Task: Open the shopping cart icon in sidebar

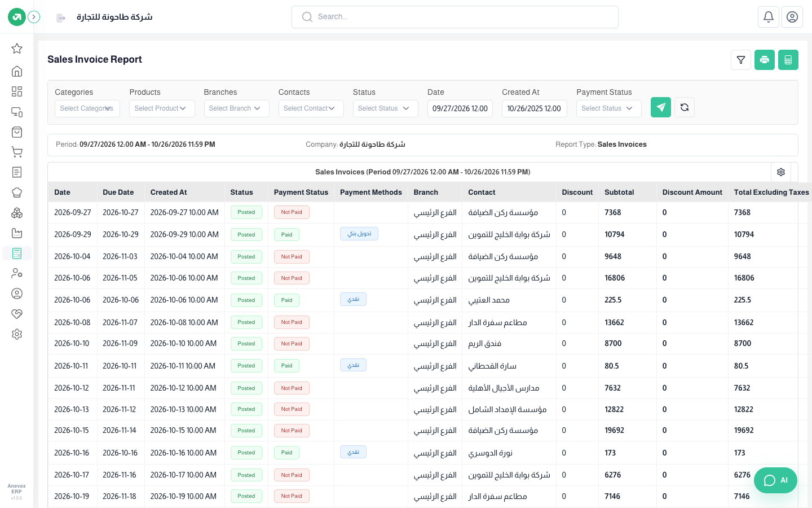Action: [17, 152]
